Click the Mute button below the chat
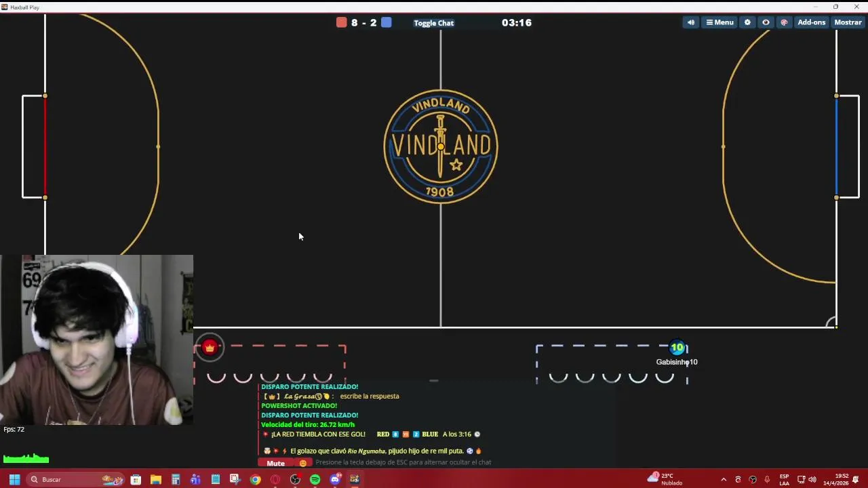This screenshot has height=488, width=868. [275, 463]
